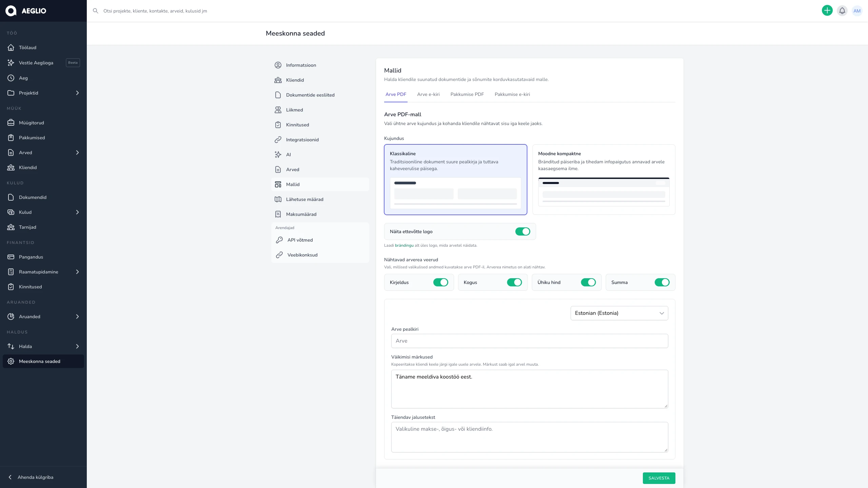Click the Arve pealkiri input field

click(530, 341)
